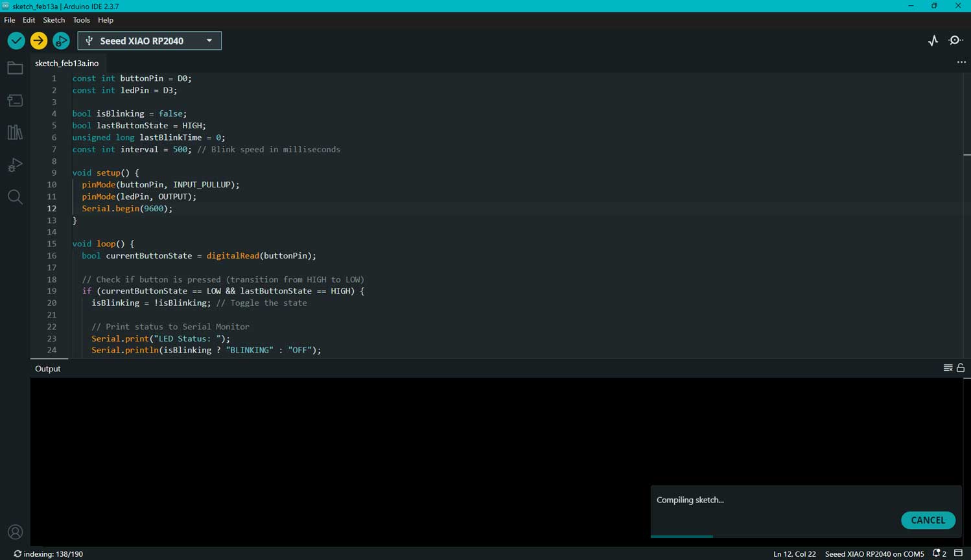The height and width of the screenshot is (560, 971).
Task: Click the 'unsigned long lastBlinkTime = 0;' line
Action: tap(148, 137)
